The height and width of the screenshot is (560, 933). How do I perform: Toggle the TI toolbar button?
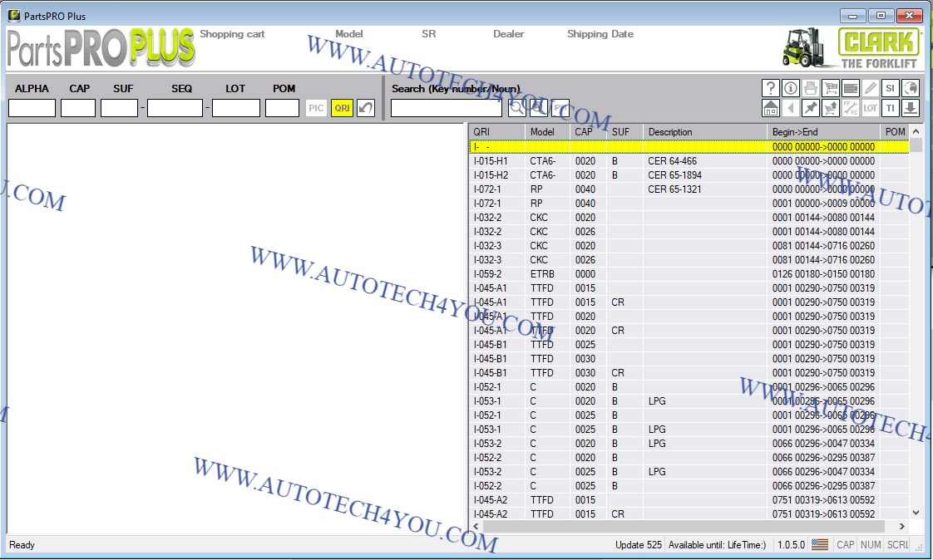(890, 108)
